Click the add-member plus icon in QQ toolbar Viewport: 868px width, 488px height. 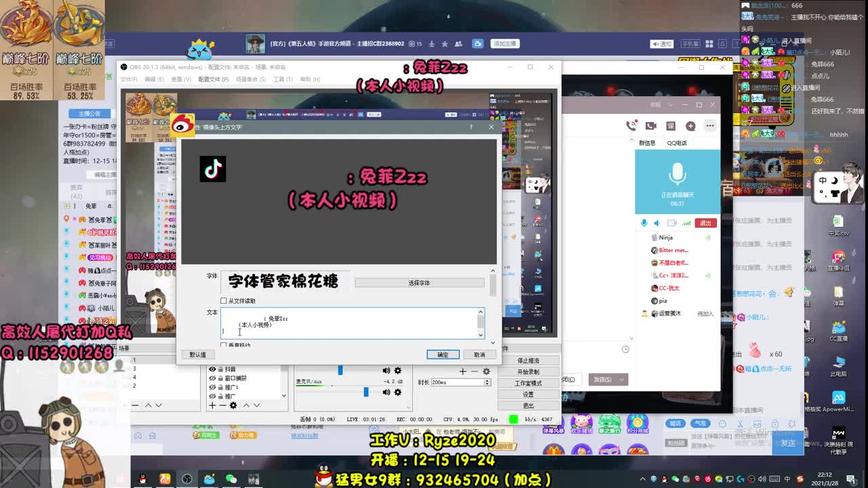(x=690, y=125)
